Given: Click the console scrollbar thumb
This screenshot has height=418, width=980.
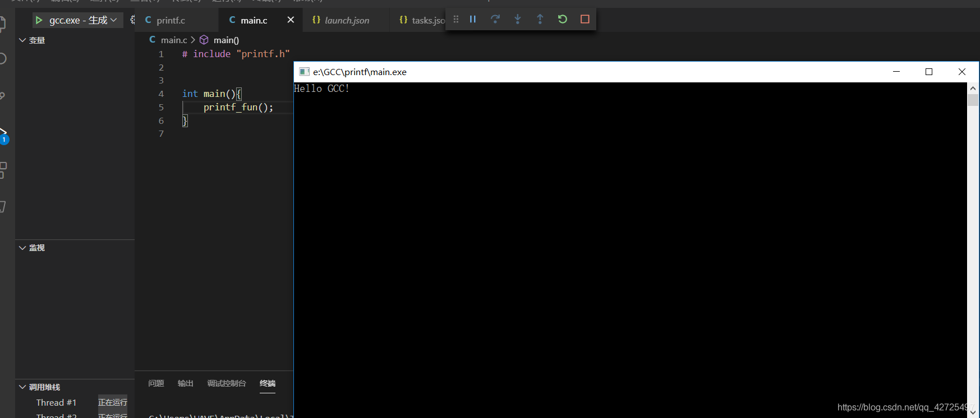Looking at the screenshot, I should pyautogui.click(x=973, y=100).
